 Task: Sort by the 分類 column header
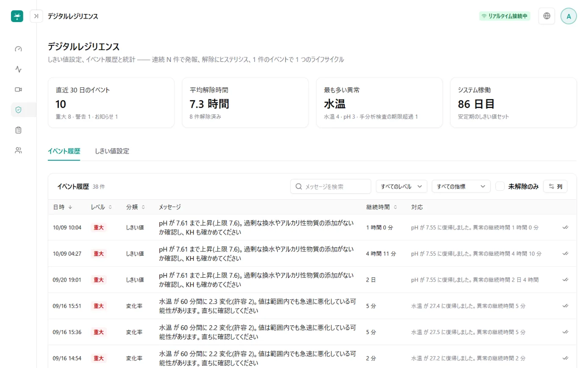point(136,207)
